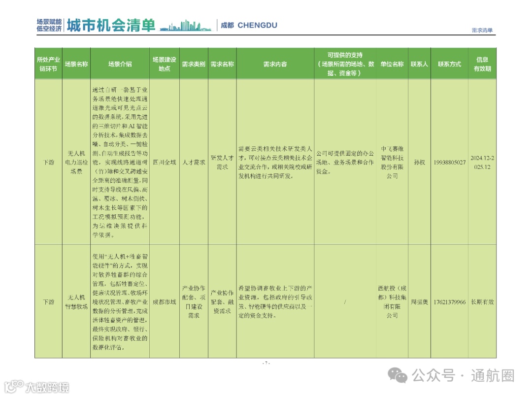Screen dimensions: 532x397
Task: Click the 中飞赛维智能科技股份有限公司 cell
Action: [392, 163]
